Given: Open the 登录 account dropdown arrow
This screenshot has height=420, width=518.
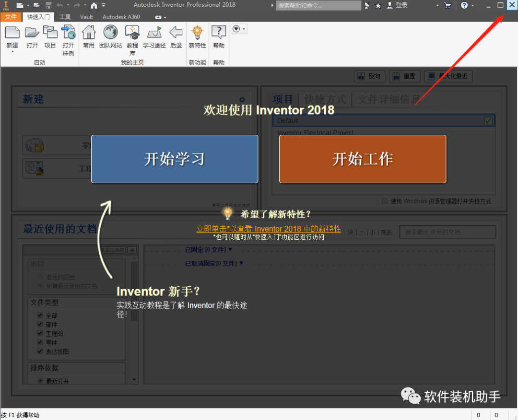Looking at the screenshot, I should 437,6.
